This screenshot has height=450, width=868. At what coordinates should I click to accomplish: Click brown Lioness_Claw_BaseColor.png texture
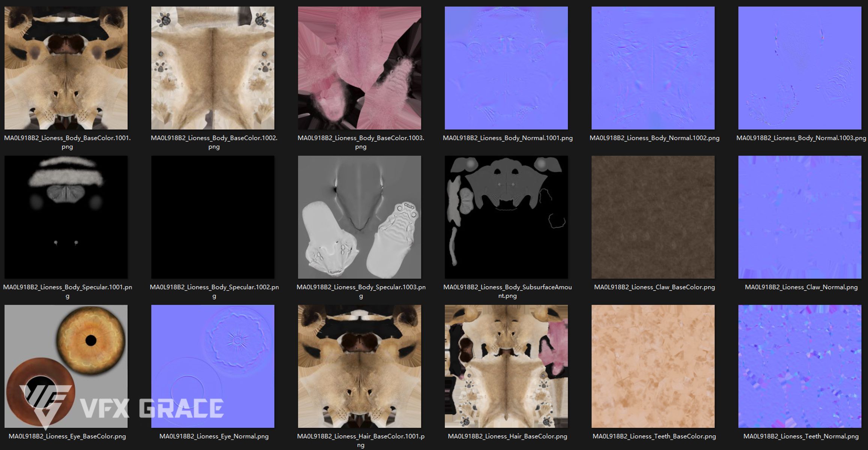[x=653, y=217]
